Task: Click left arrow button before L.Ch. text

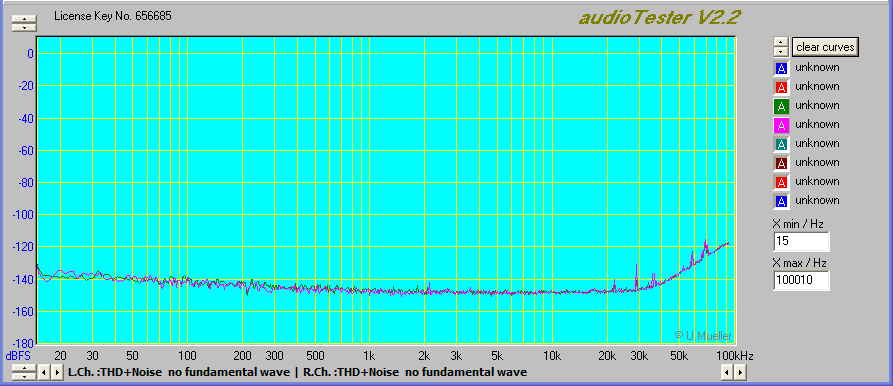Action: tap(44, 373)
